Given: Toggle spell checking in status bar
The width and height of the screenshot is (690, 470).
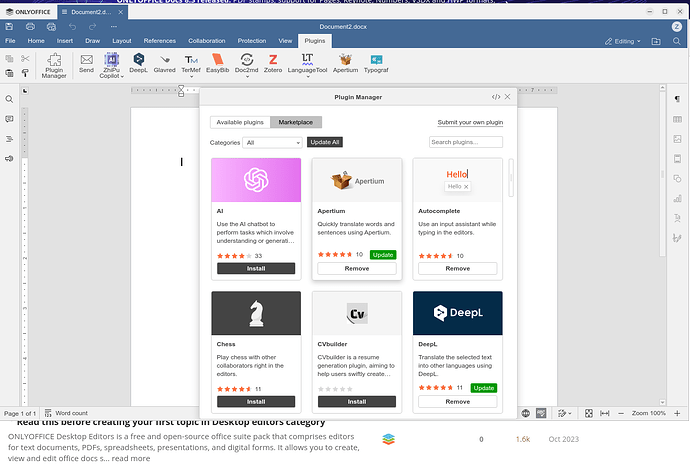Looking at the screenshot, I should tap(541, 413).
